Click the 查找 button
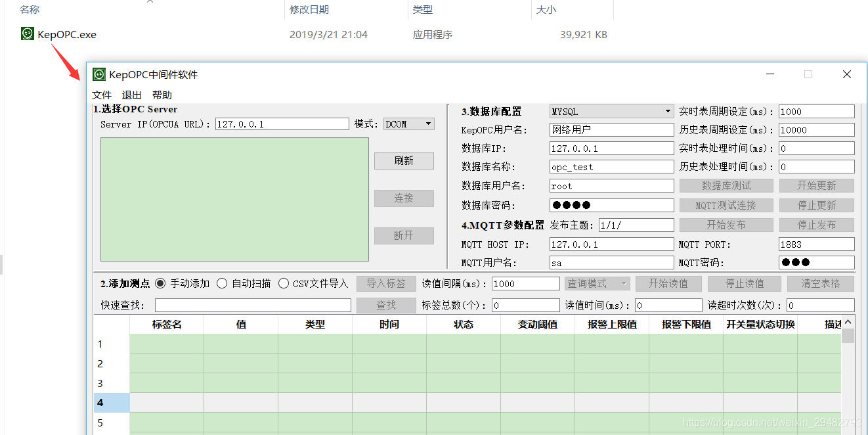The height and width of the screenshot is (435, 868). click(386, 305)
